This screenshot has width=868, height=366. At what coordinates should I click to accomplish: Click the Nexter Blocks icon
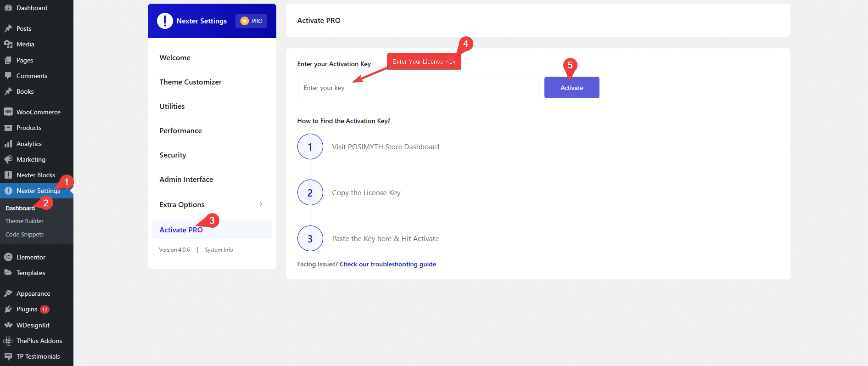point(8,175)
